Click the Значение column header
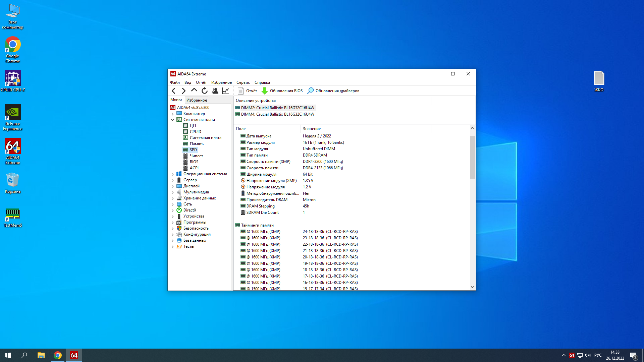 pos(312,129)
